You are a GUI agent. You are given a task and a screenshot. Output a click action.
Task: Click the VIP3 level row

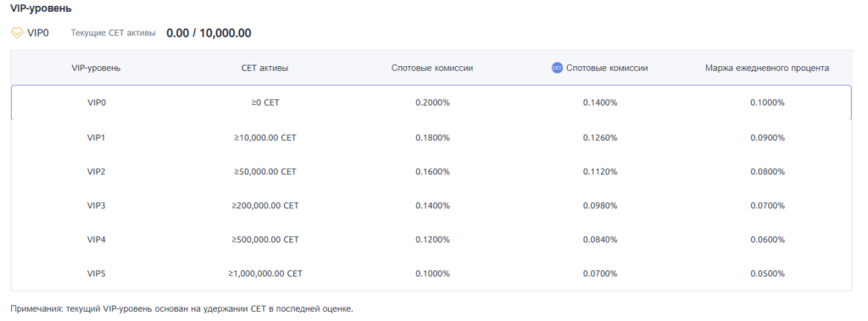[x=431, y=206]
